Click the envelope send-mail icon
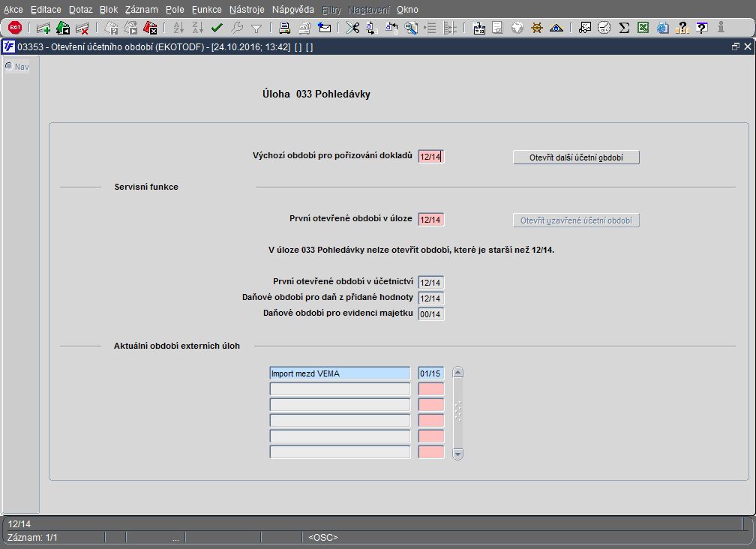Viewport: 756px width, 549px height. 325,28
